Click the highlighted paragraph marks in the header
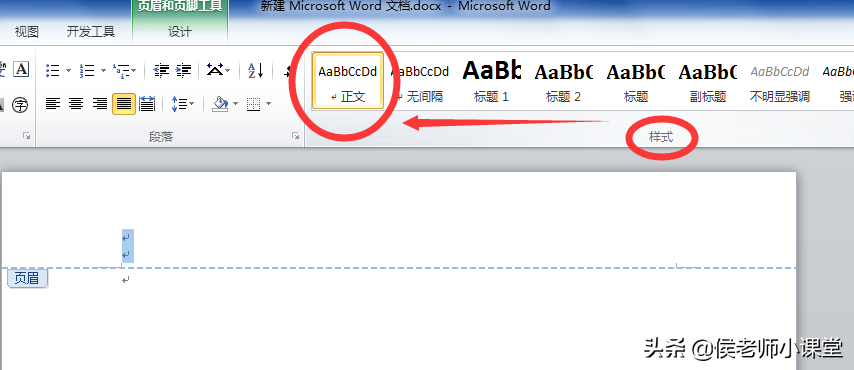The image size is (854, 370). tap(127, 246)
